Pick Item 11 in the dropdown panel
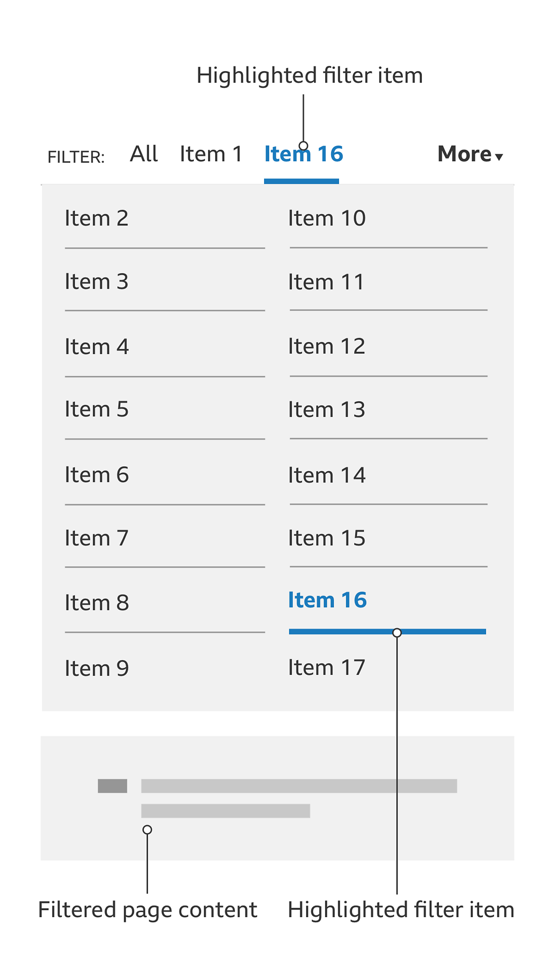The image size is (555, 980). (x=326, y=282)
